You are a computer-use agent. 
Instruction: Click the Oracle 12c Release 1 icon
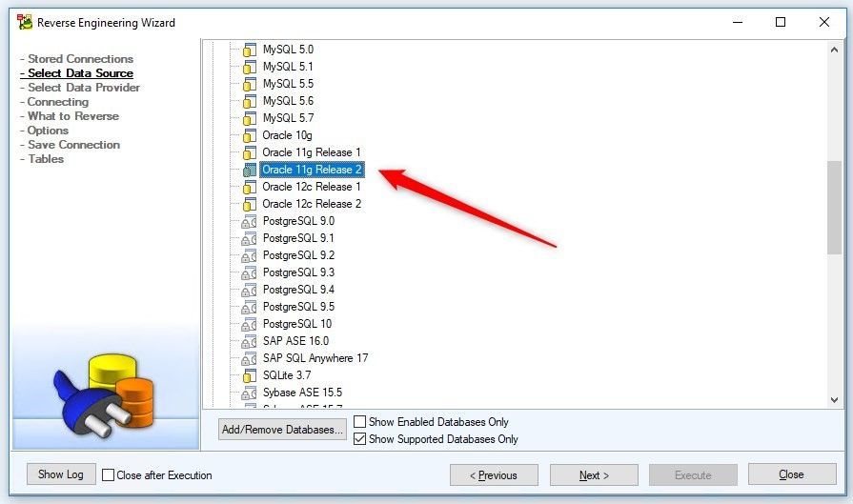[x=249, y=187]
